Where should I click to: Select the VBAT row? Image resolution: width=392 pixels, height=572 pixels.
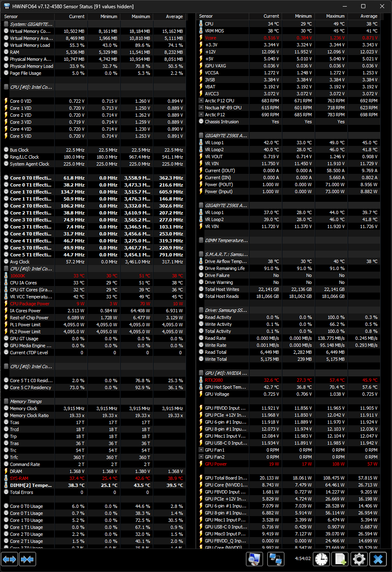[289, 87]
